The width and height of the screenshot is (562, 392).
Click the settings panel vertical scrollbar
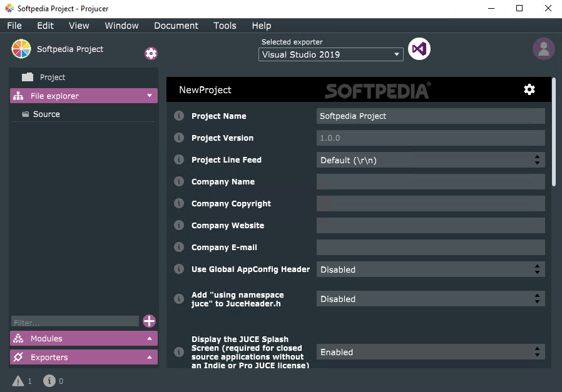tap(554, 132)
